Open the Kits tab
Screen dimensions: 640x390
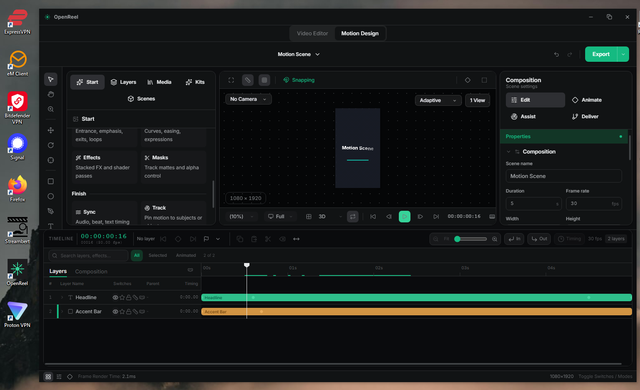click(195, 82)
